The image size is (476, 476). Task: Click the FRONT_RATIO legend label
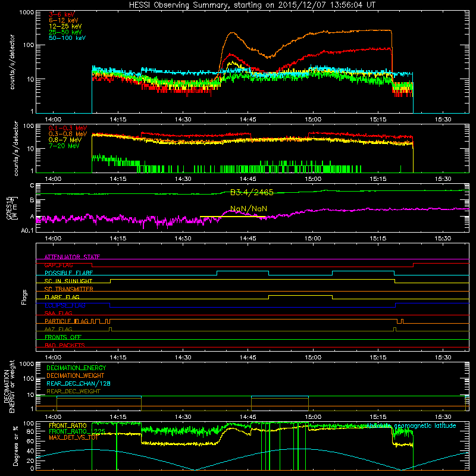pos(68,425)
